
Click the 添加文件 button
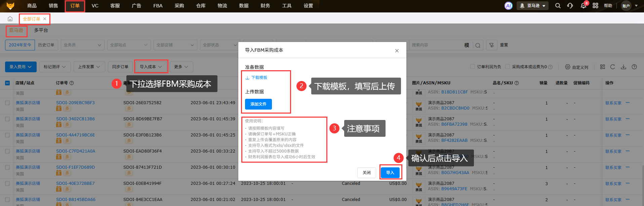[258, 104]
